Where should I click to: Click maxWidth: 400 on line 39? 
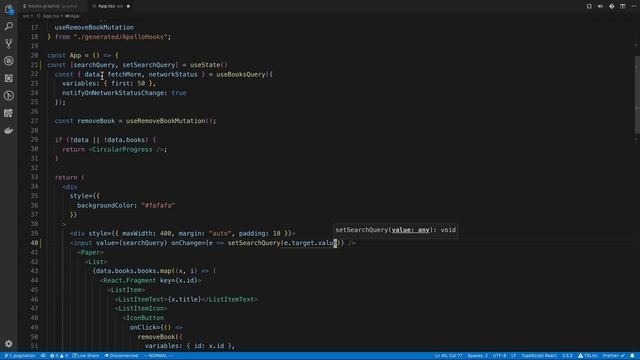point(147,233)
